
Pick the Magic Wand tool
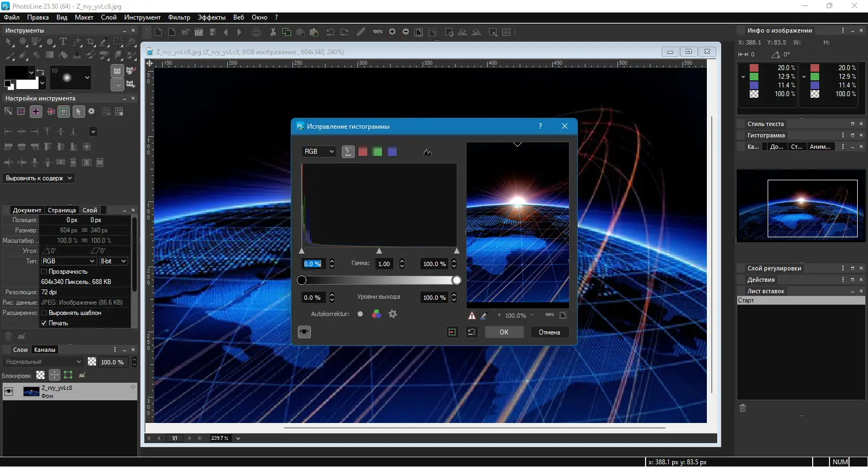(x=131, y=41)
